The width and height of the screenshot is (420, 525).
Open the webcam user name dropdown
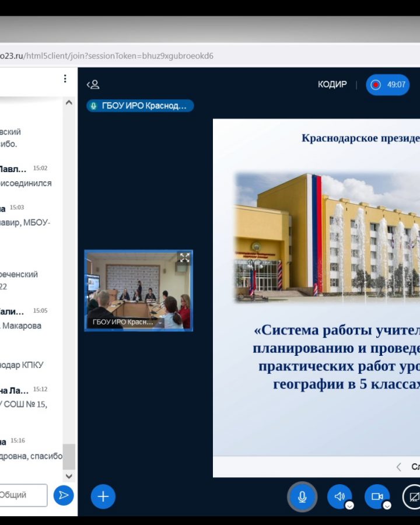tap(160, 323)
